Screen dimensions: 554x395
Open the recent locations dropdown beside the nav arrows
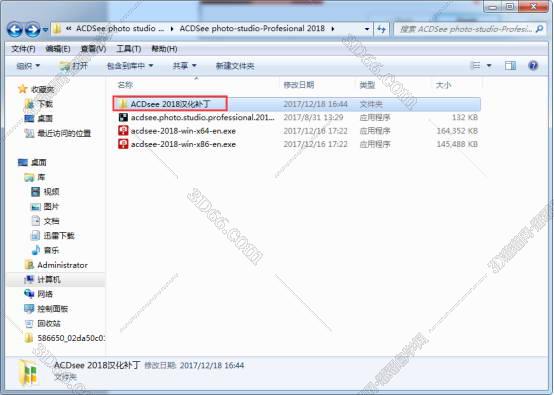pos(45,30)
